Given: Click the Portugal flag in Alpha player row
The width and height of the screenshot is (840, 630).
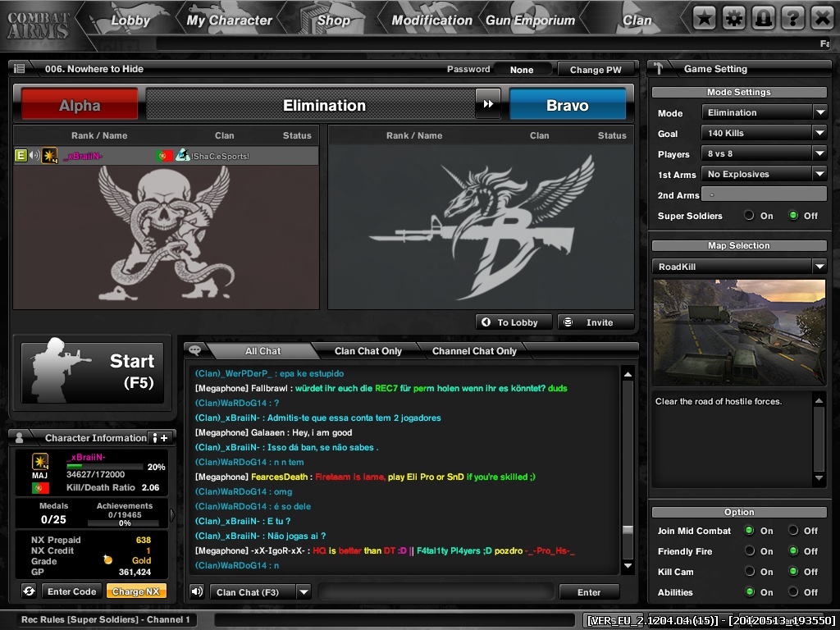Looking at the screenshot, I should 164,156.
